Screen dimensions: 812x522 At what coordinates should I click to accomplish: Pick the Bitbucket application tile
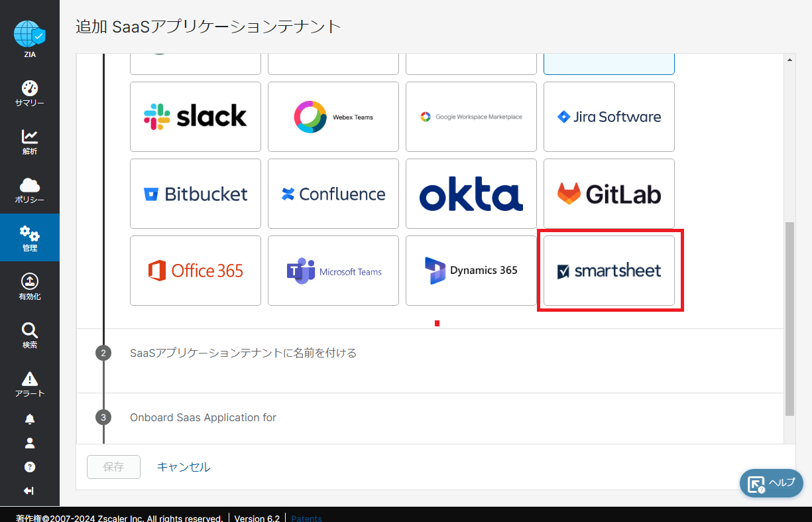(x=196, y=194)
